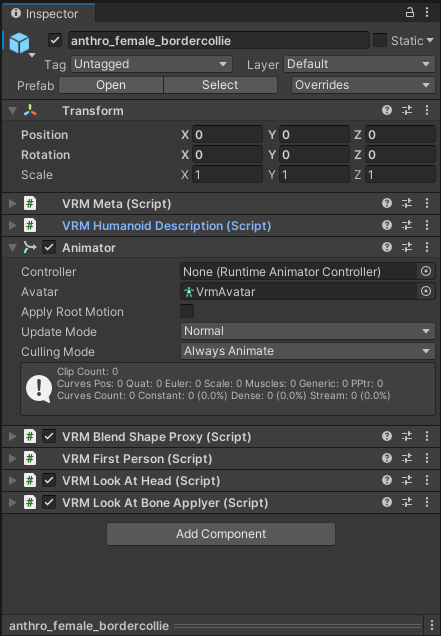Disable the Animator component checkbox
The height and width of the screenshot is (636, 441).
[x=49, y=247]
